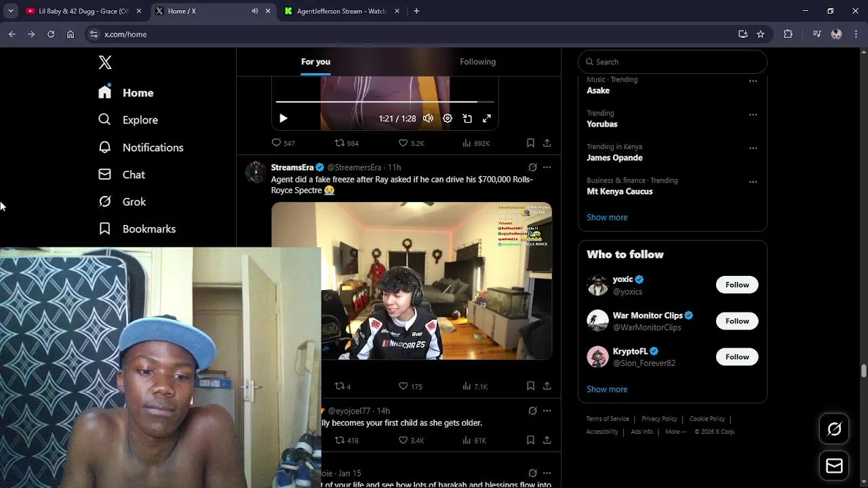The width and height of the screenshot is (868, 488).
Task: Like the StreamsEra post with 175 likes
Action: 410,386
